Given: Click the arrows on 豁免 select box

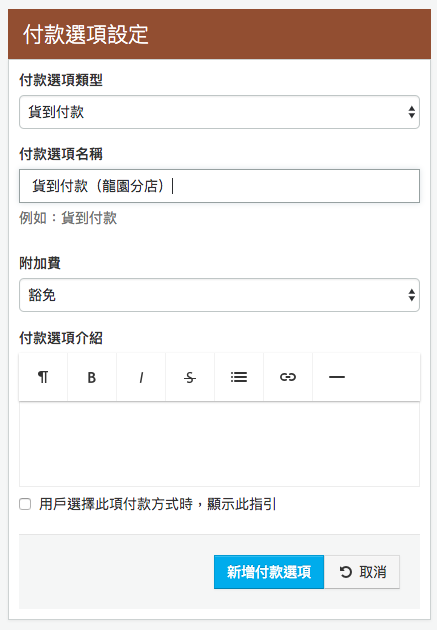Looking at the screenshot, I should [411, 295].
